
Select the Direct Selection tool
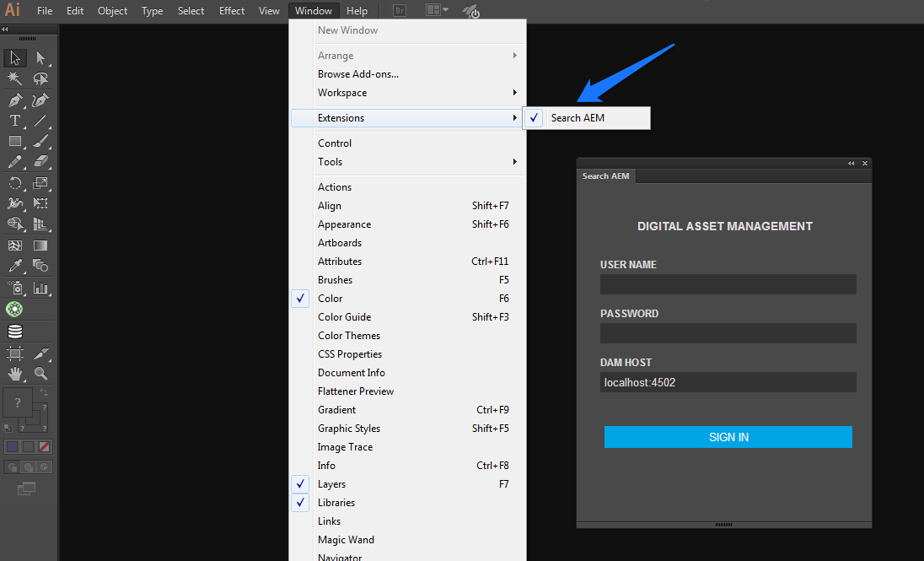40,58
